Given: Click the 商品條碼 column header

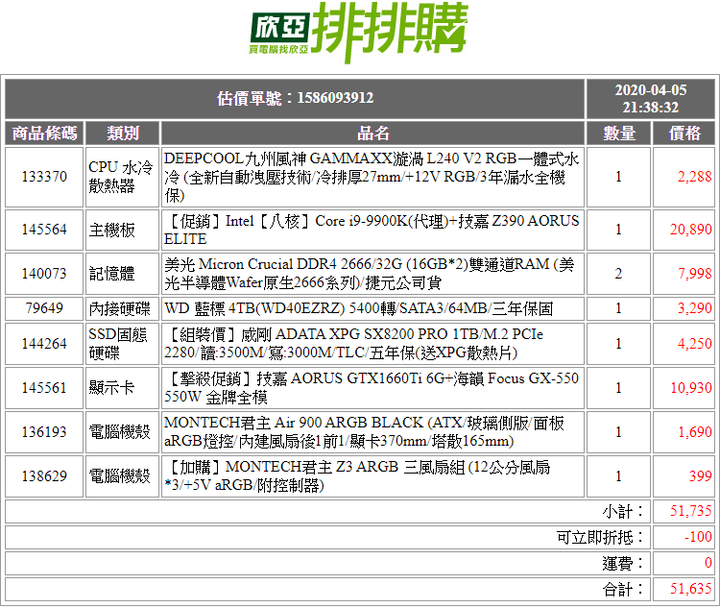Looking at the screenshot, I should [x=45, y=133].
